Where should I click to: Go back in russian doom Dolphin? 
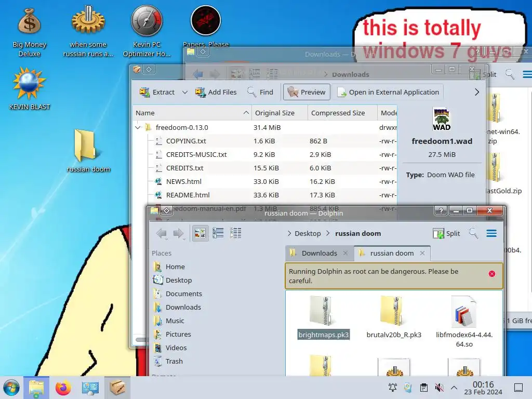tap(162, 233)
